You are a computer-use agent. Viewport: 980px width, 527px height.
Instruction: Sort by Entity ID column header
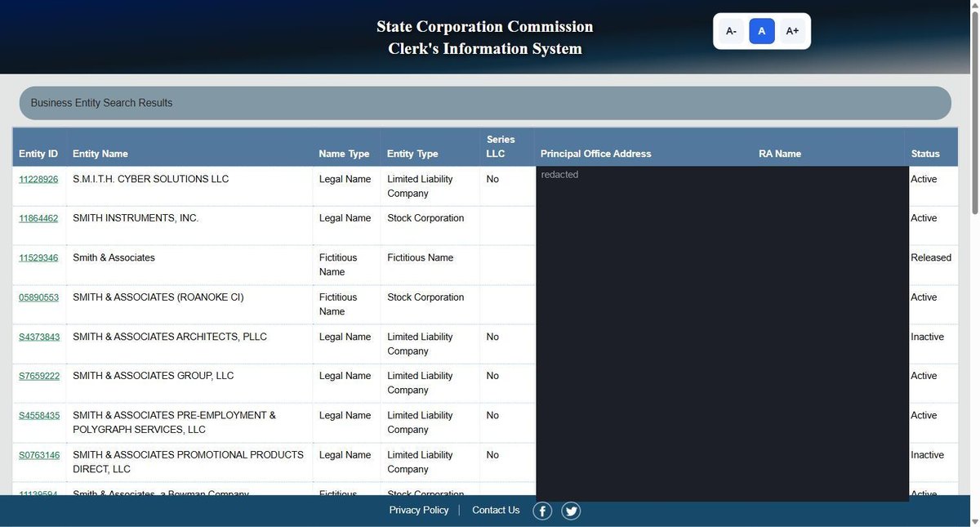click(38, 154)
